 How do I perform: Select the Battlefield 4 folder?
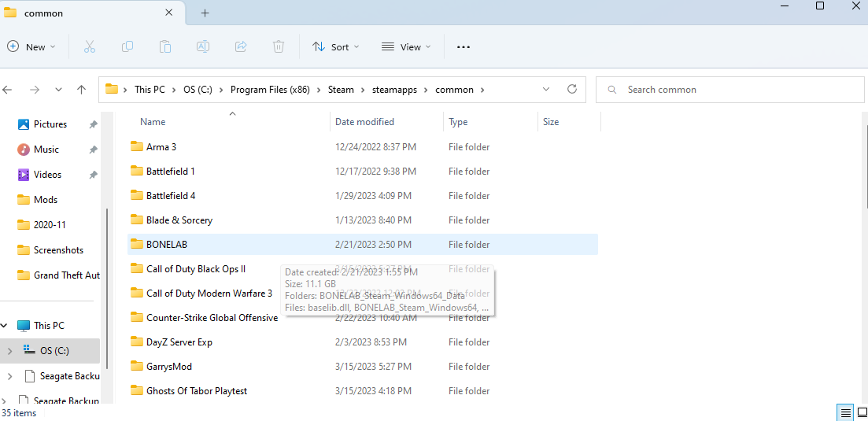pyautogui.click(x=363, y=196)
